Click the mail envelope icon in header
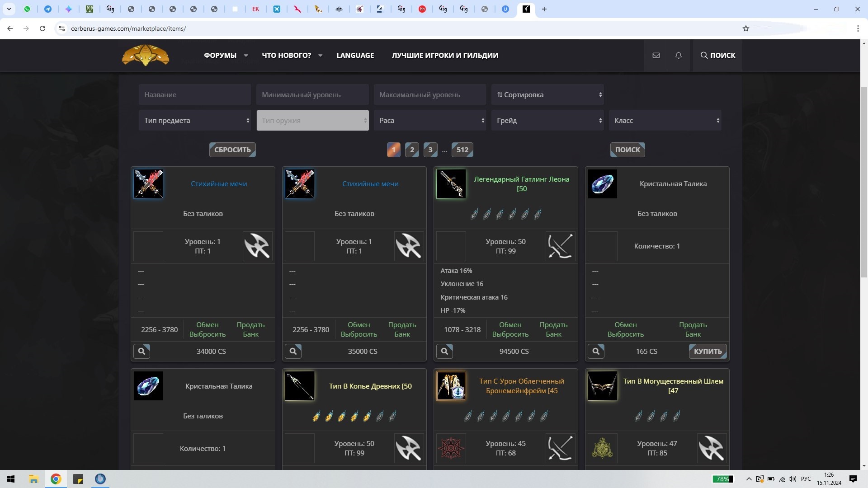Image resolution: width=868 pixels, height=488 pixels. pyautogui.click(x=656, y=55)
